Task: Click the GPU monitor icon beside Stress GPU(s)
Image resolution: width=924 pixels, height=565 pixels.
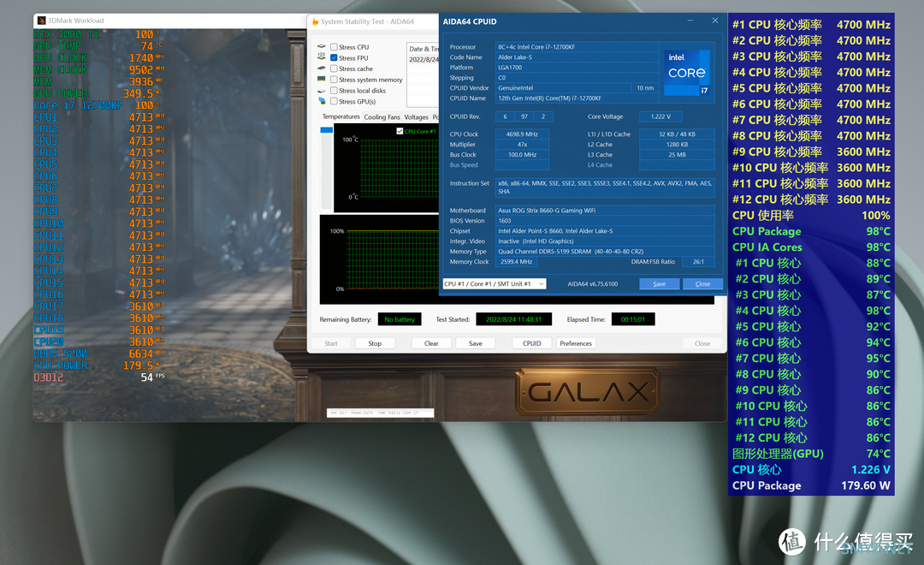Action: tap(322, 101)
